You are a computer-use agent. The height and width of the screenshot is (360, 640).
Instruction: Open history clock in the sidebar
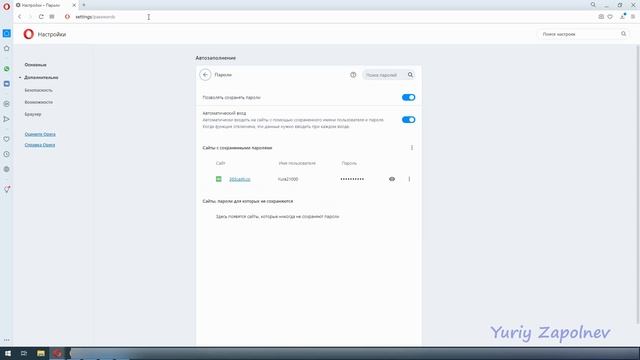[7, 154]
